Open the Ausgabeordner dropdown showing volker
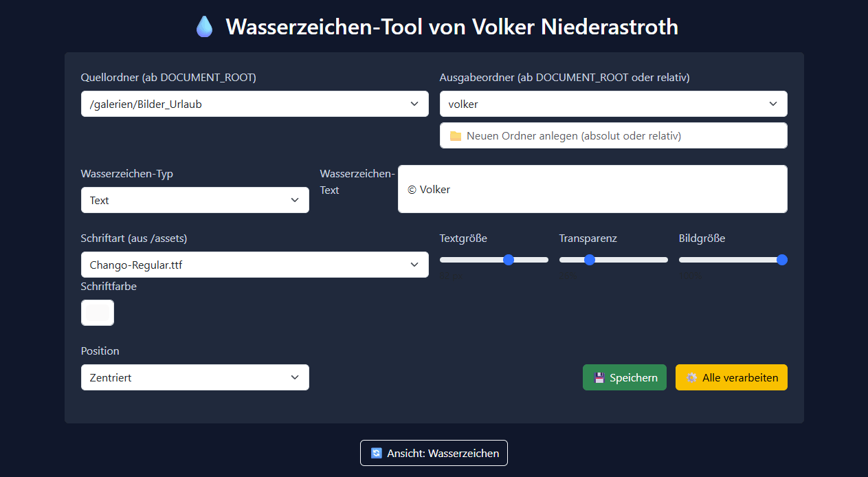The image size is (868, 477). tap(613, 104)
